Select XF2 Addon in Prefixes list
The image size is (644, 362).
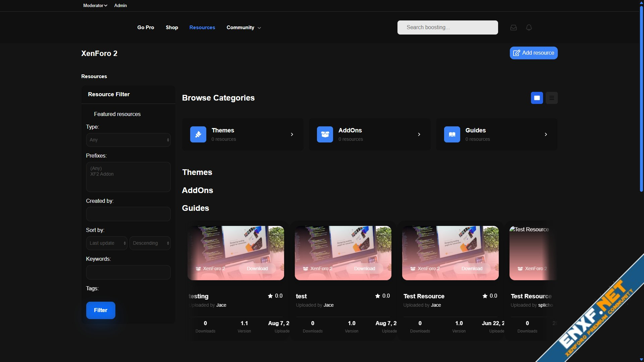pos(102,174)
